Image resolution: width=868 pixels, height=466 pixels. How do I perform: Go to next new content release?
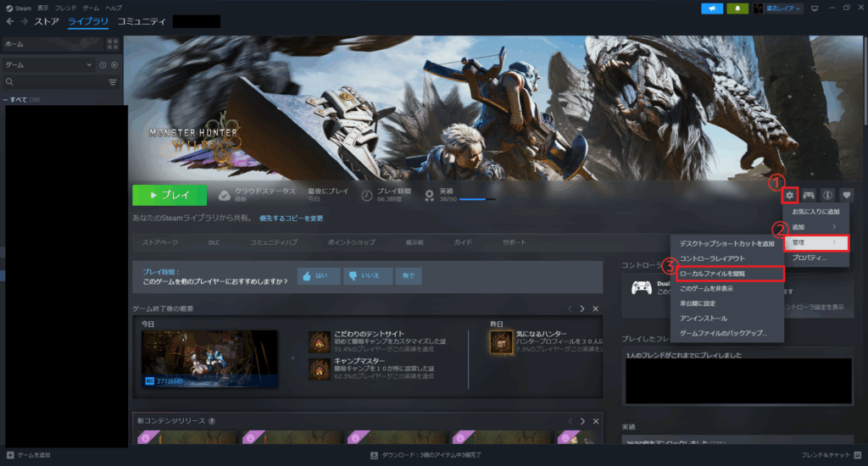point(582,421)
